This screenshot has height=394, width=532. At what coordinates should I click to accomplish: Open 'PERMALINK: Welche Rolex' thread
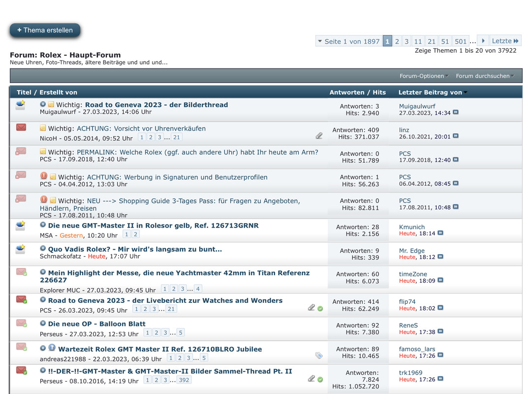coord(197,152)
